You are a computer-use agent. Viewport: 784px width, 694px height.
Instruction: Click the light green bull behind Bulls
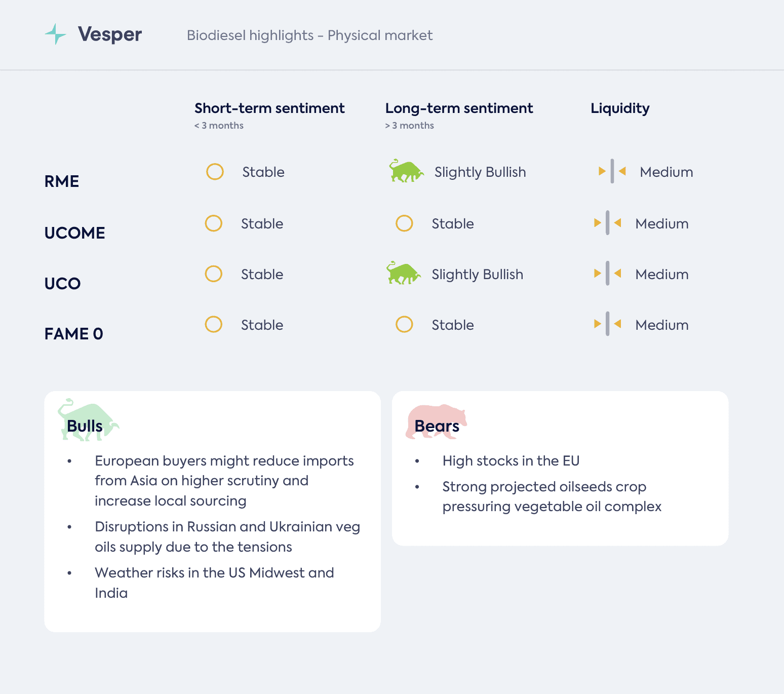tap(89, 420)
